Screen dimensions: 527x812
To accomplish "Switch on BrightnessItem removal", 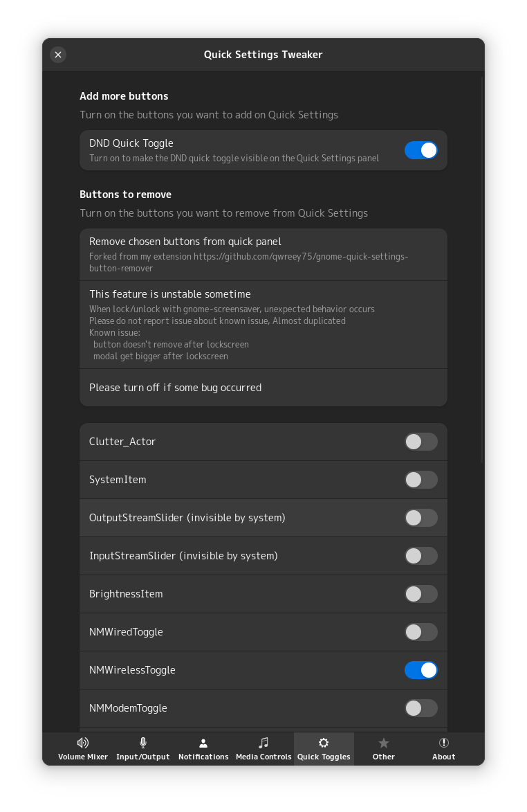I will point(420,594).
